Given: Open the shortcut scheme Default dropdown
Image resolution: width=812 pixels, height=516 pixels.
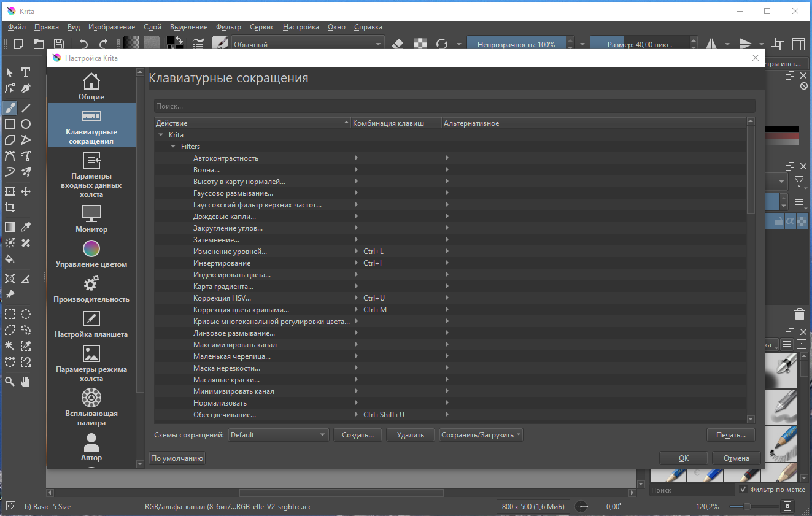Looking at the screenshot, I should tap(279, 435).
